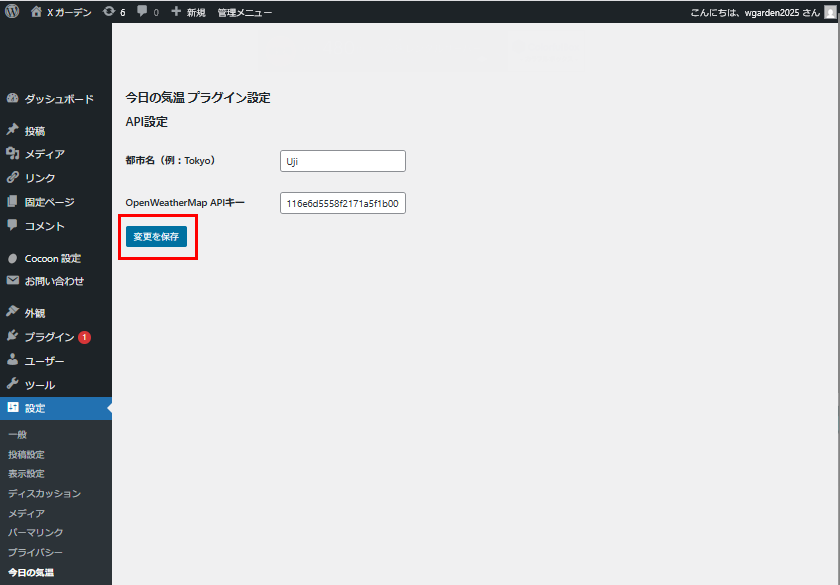
Task: Click the OpenWeatherMap APIキー input field
Action: (343, 204)
